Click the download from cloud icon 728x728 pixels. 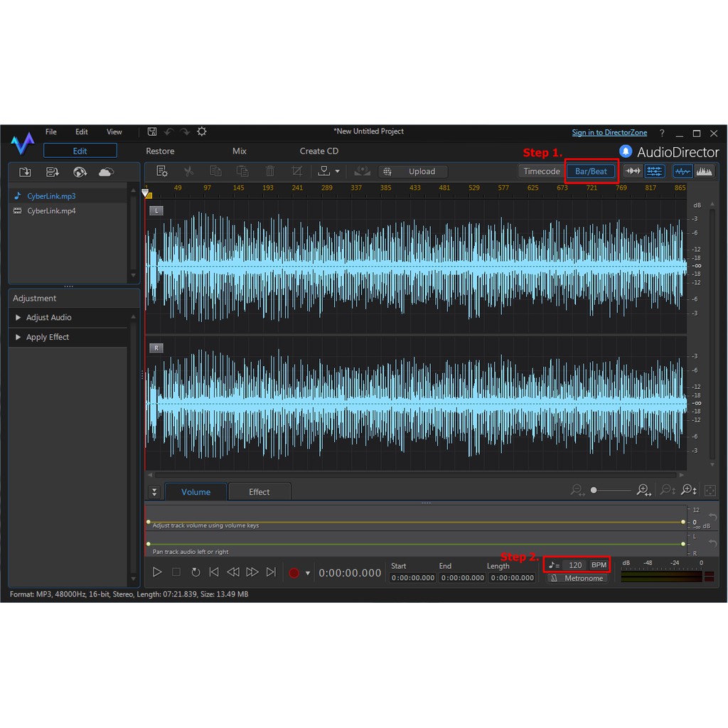pos(106,172)
